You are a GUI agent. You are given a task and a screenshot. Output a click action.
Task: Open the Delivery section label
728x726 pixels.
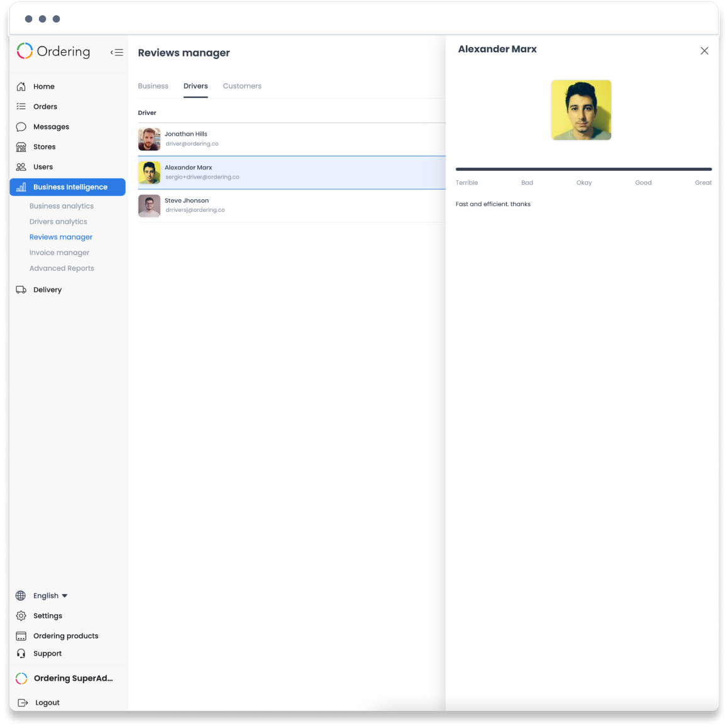[x=47, y=290]
